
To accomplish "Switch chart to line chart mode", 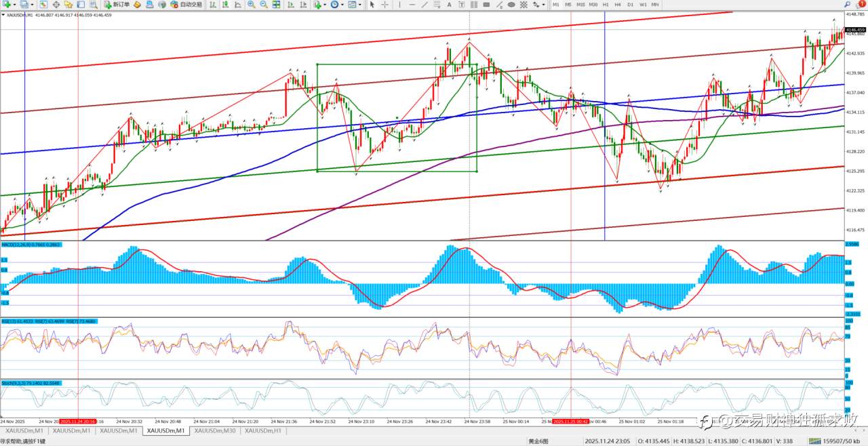I will [x=237, y=4].
